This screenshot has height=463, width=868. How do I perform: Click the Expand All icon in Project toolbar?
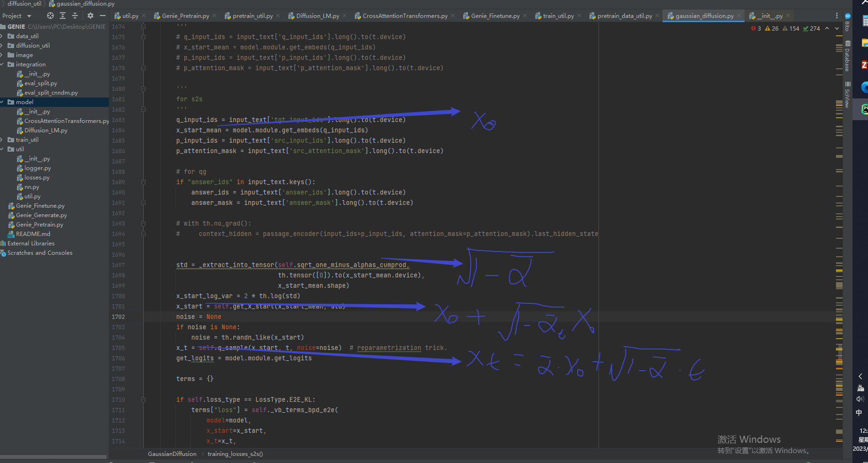pyautogui.click(x=63, y=16)
